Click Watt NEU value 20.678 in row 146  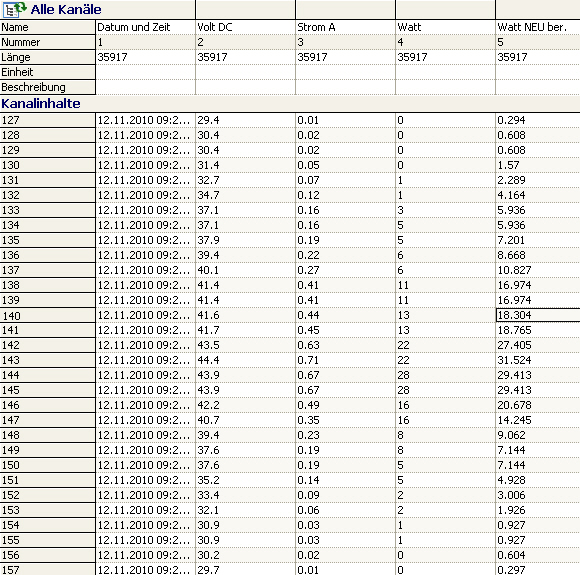(514, 405)
